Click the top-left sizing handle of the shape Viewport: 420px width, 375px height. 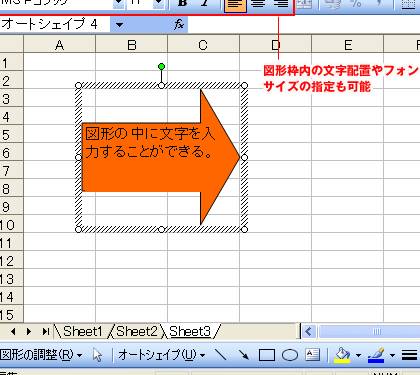click(78, 86)
